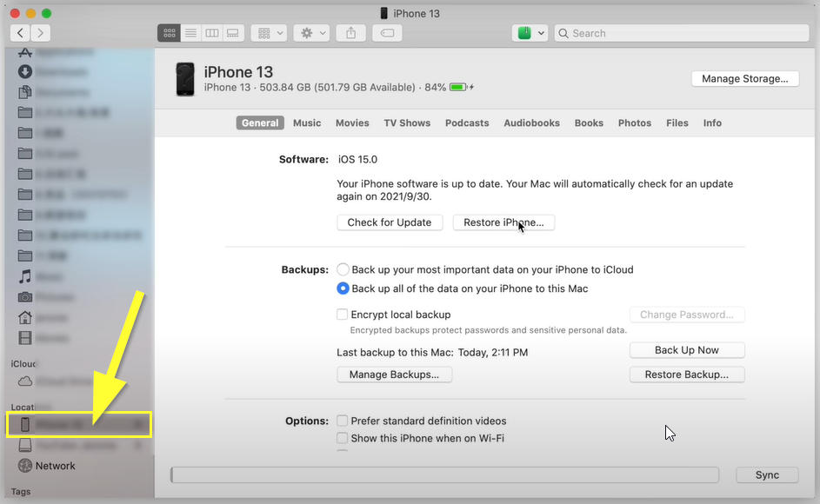Image resolution: width=820 pixels, height=504 pixels.
Task: Open the gear action menu
Action: [x=311, y=33]
